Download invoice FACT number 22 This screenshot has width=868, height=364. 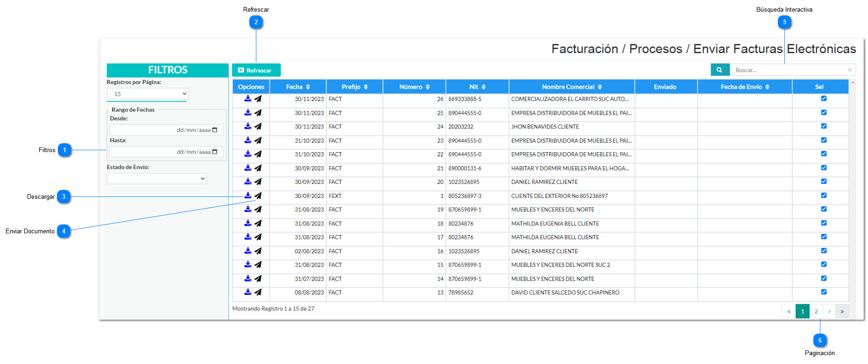click(x=248, y=154)
